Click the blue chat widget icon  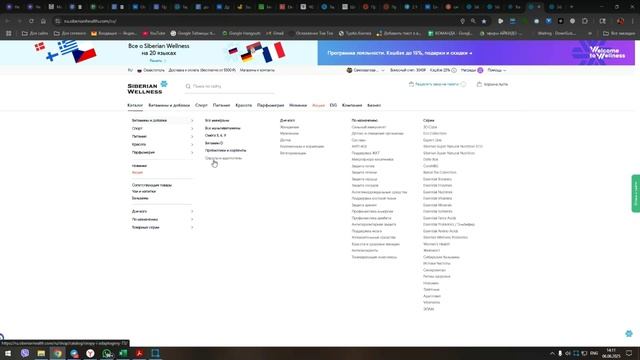[x=629, y=333]
